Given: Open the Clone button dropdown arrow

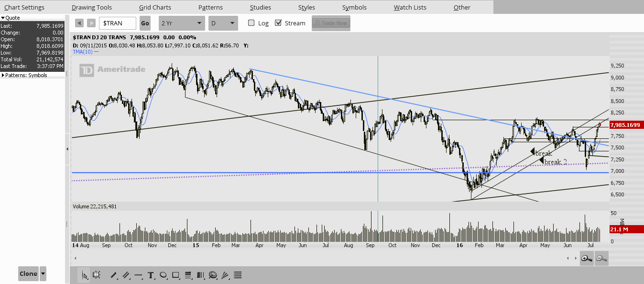Looking at the screenshot, I should [x=43, y=274].
